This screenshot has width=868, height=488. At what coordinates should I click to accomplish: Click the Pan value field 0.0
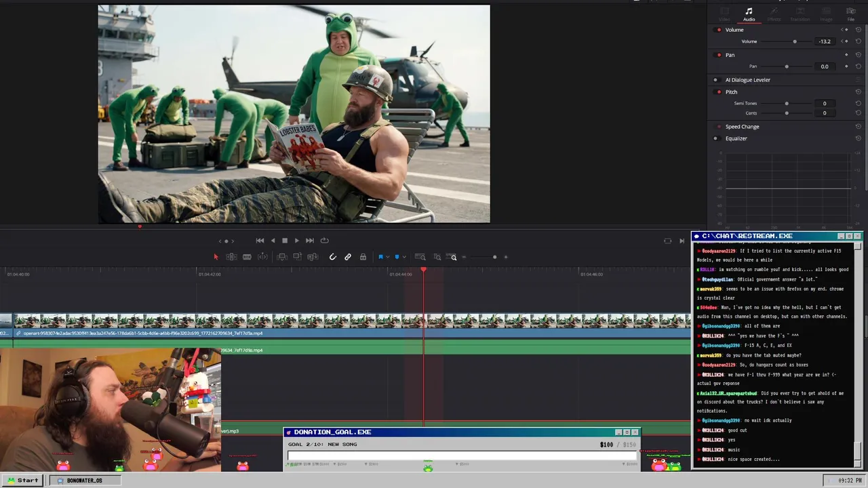click(825, 66)
